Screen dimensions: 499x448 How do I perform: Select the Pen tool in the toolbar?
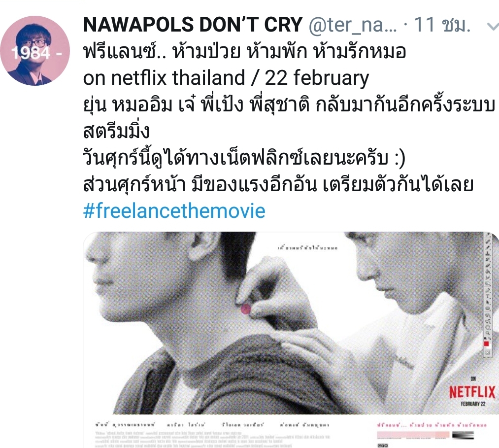[488, 290]
